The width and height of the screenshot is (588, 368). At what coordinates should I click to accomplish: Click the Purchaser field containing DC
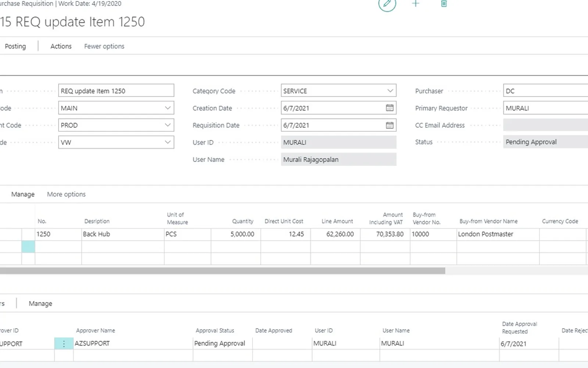(546, 91)
